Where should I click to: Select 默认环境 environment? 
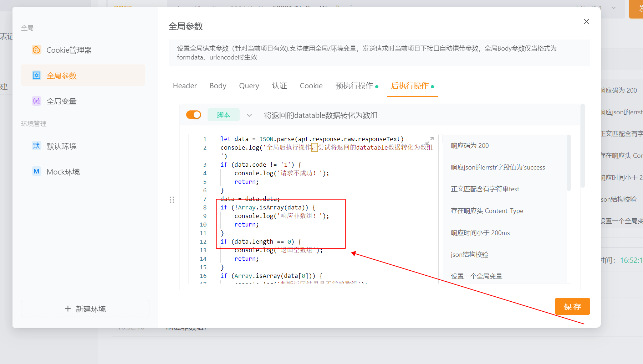pos(83,146)
